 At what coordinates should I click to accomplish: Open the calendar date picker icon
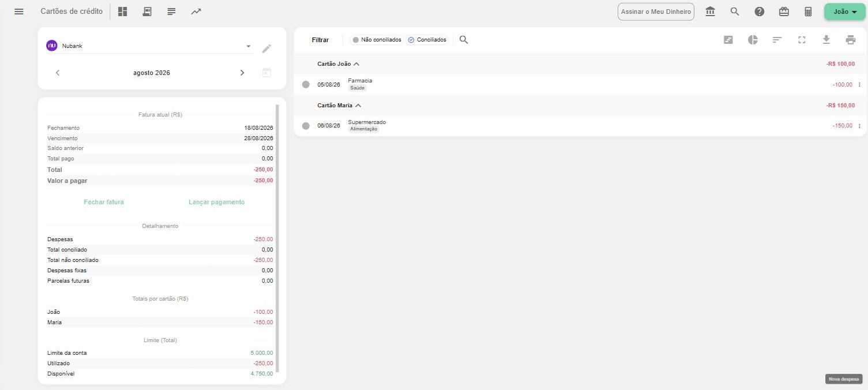click(266, 73)
